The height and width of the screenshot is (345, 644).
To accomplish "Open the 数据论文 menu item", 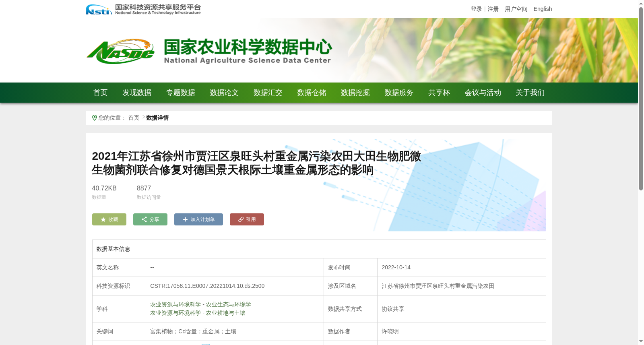I will point(224,93).
